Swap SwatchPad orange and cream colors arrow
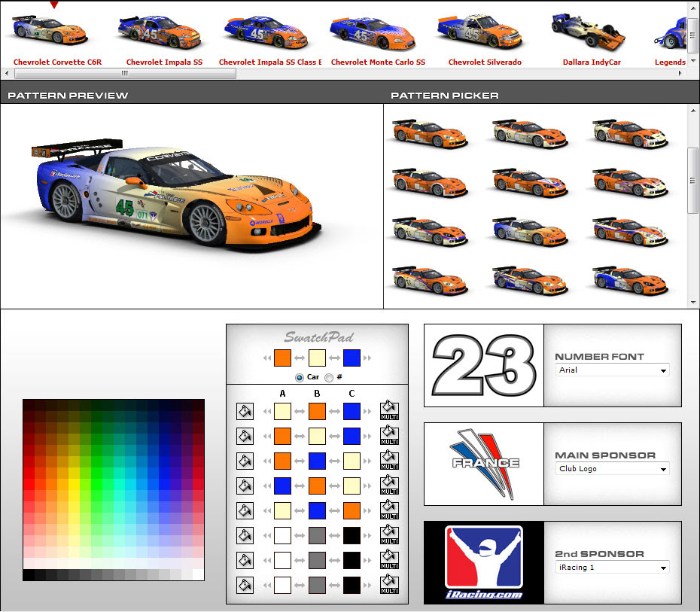The width and height of the screenshot is (700, 612). pyautogui.click(x=300, y=358)
